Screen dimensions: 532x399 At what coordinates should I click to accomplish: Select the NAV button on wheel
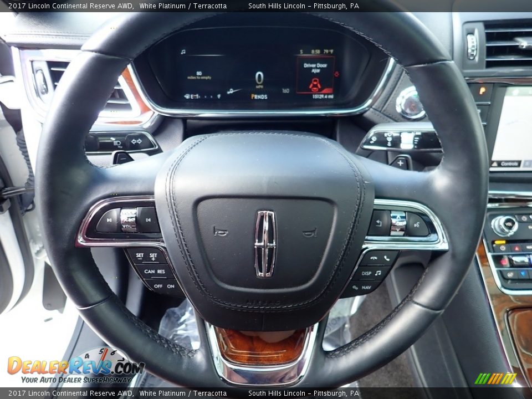[x=366, y=288]
